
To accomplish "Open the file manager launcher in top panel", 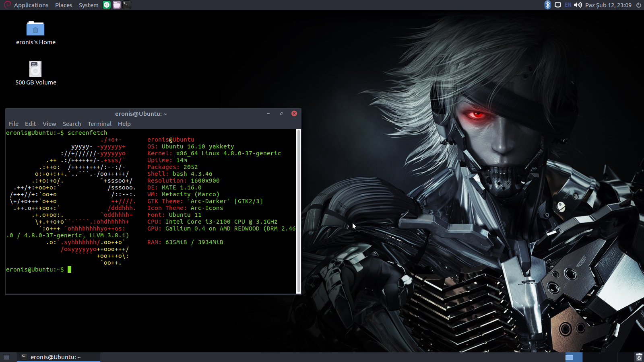I will 117,5.
